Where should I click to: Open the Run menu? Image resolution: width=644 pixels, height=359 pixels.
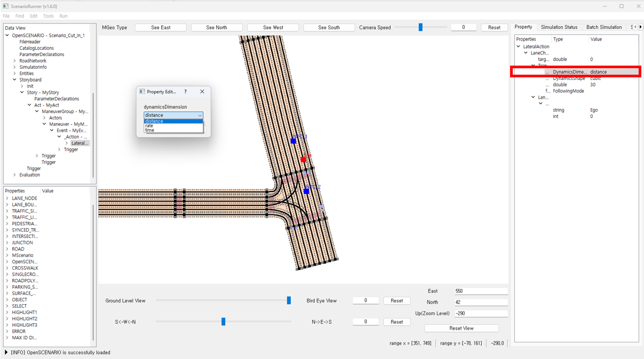point(63,16)
